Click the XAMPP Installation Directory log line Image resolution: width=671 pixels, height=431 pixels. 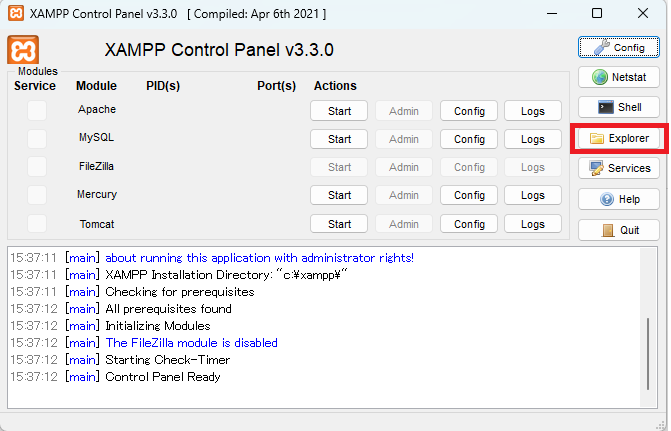click(226, 275)
